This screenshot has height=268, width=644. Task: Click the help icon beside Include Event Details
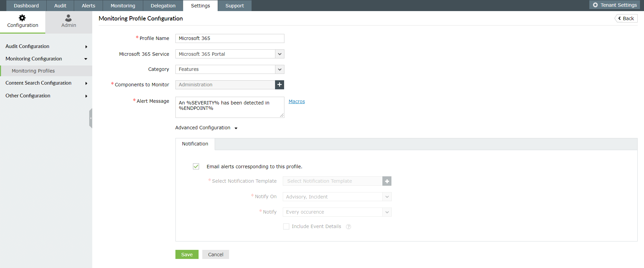pyautogui.click(x=348, y=227)
